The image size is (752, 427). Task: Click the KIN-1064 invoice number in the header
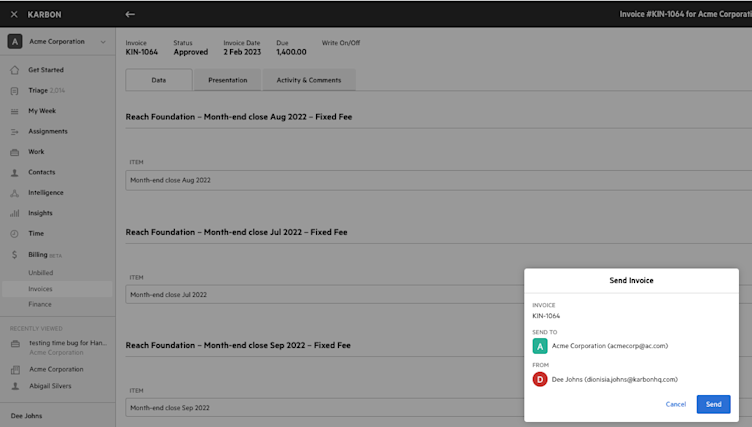click(x=141, y=52)
